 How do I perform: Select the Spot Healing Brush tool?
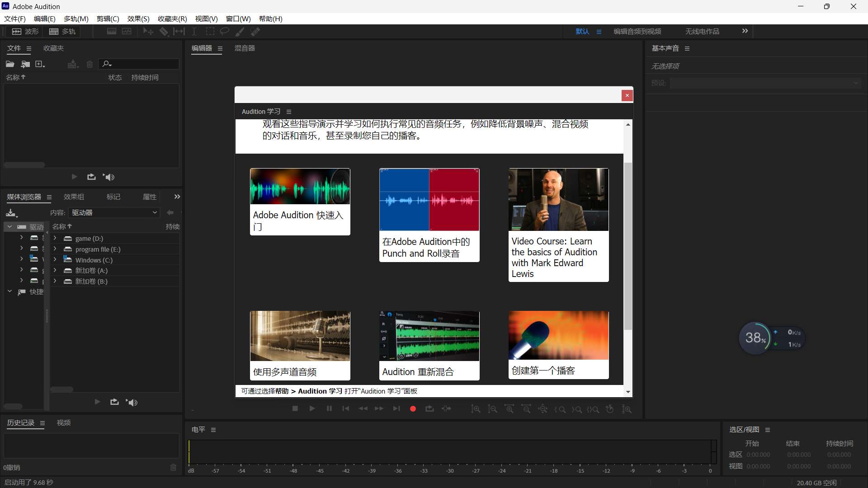[x=255, y=31]
